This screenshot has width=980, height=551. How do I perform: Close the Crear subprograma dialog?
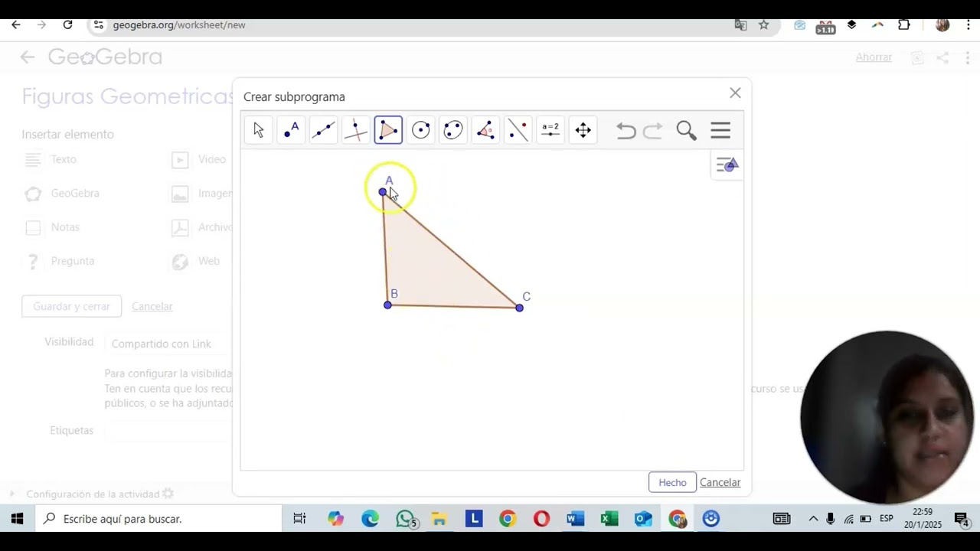point(735,93)
